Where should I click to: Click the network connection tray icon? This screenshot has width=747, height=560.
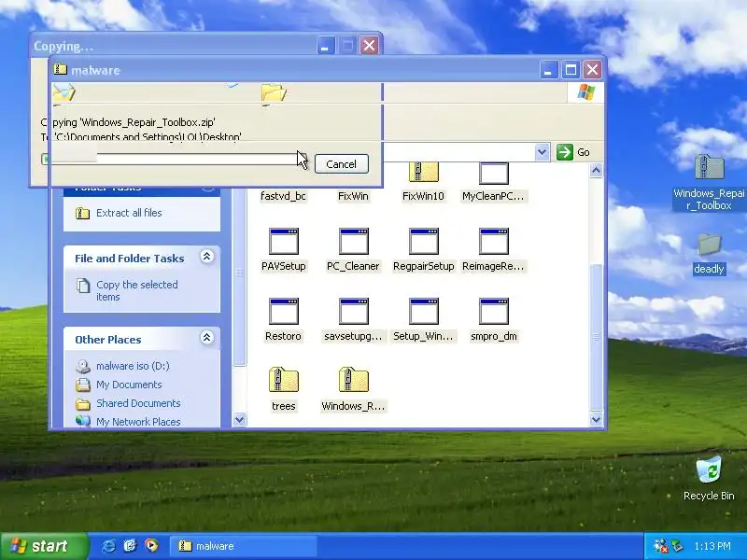(x=677, y=546)
